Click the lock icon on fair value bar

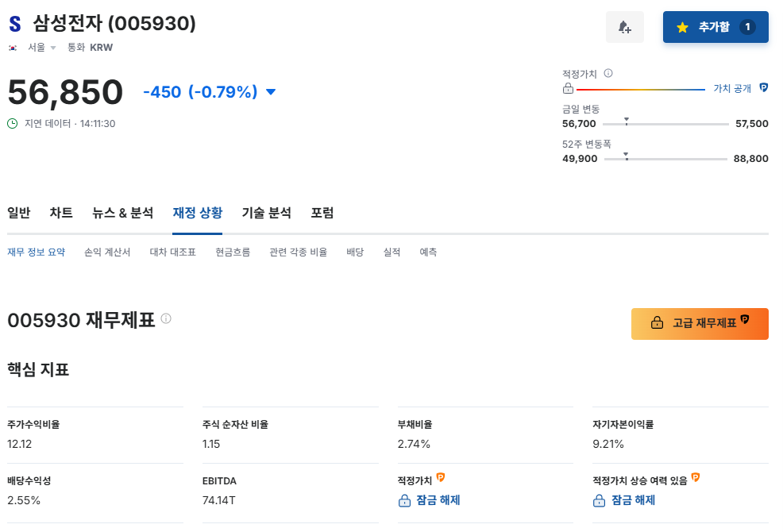(x=569, y=89)
